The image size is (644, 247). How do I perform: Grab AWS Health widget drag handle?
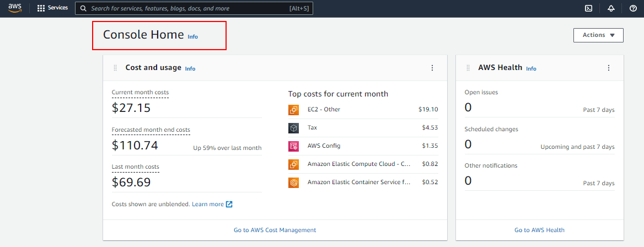tap(468, 68)
